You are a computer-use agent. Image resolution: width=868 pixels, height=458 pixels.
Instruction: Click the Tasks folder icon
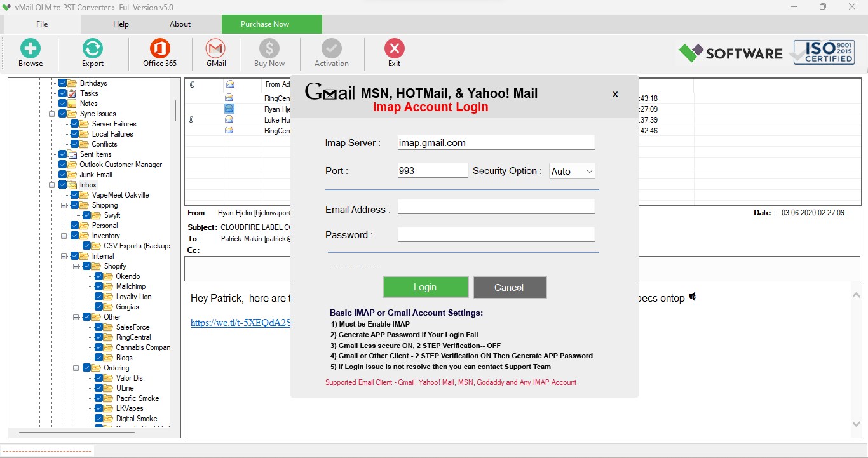pos(72,93)
